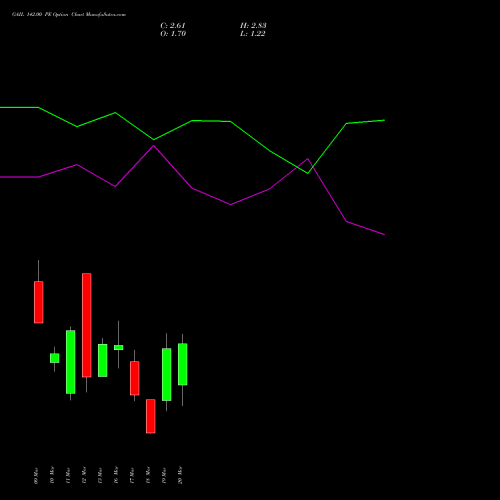Select the 10 Mar date label
Image resolution: width=500 pixels, height=500 pixels.
coord(52,475)
